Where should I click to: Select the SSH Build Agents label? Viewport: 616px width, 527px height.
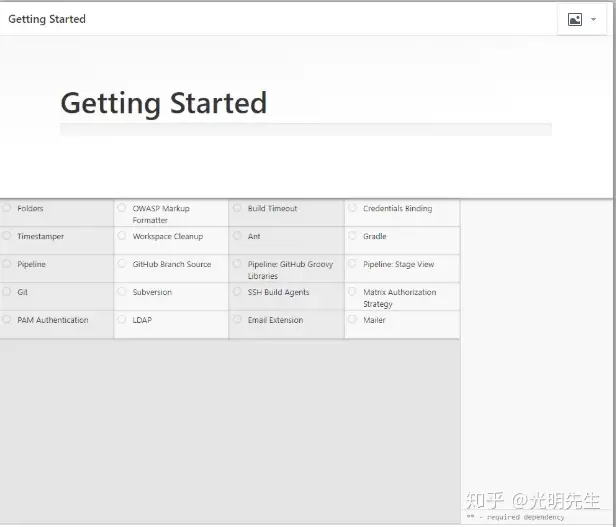click(x=279, y=292)
